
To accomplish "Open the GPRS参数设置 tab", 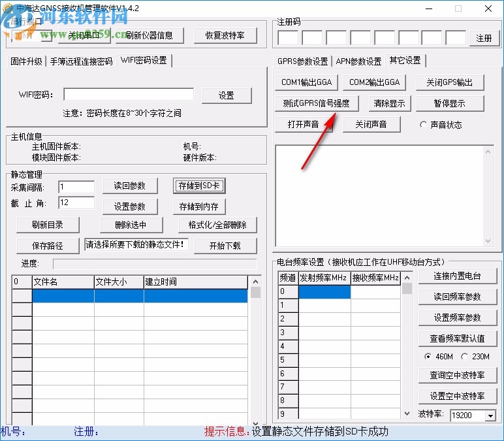I will [302, 61].
